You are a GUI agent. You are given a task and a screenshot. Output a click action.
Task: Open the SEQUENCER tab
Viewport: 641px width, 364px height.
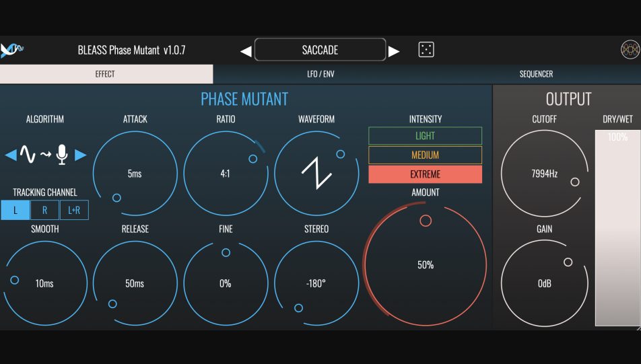click(536, 74)
